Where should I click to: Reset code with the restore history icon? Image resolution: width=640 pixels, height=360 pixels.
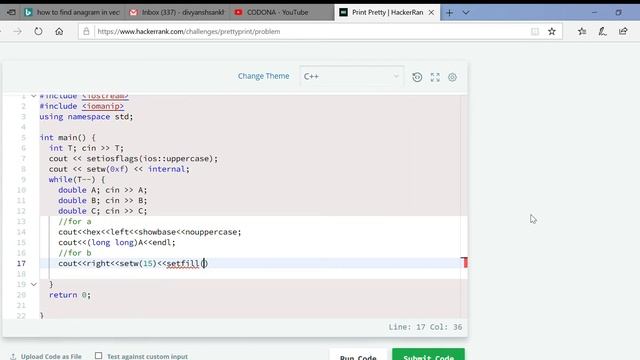point(417,77)
